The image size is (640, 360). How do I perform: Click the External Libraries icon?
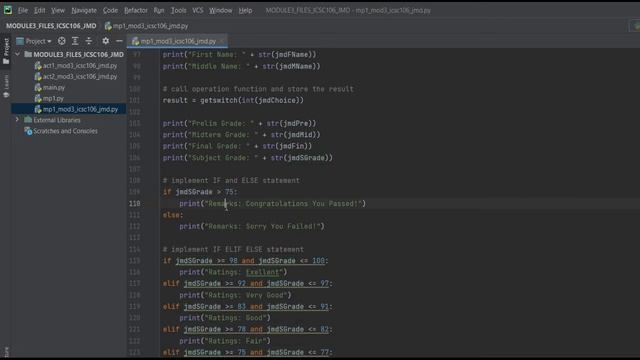click(28, 120)
